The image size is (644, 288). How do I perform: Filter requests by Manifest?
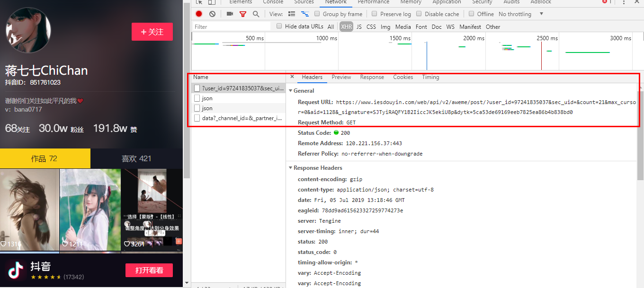click(x=470, y=27)
